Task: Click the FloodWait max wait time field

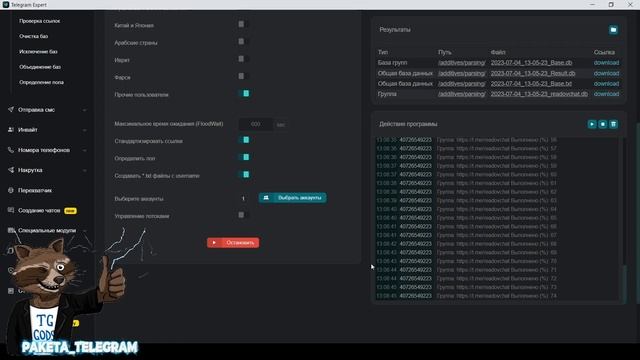Action: pyautogui.click(x=256, y=124)
